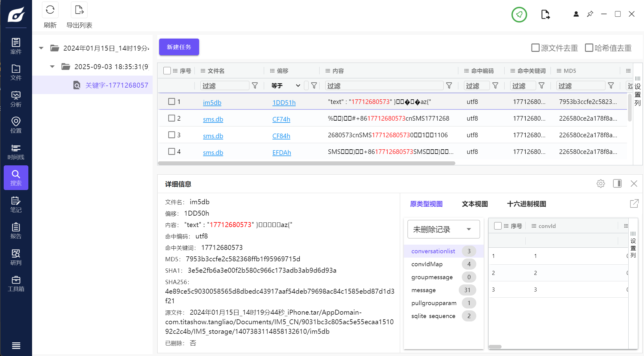Image resolution: width=644 pixels, height=356 pixels.
Task: Enable the 哈希值去重 checkbox
Action: click(x=589, y=48)
